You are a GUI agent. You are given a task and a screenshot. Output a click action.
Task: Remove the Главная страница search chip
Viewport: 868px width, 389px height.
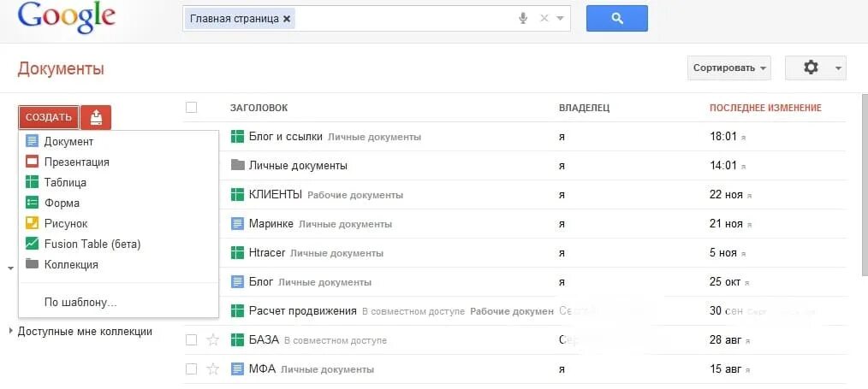tap(287, 18)
